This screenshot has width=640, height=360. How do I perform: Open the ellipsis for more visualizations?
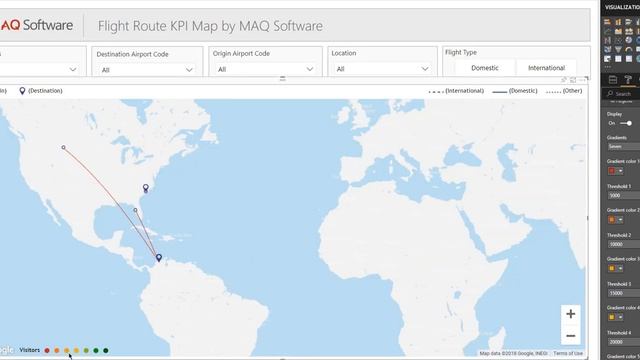pos(608,67)
